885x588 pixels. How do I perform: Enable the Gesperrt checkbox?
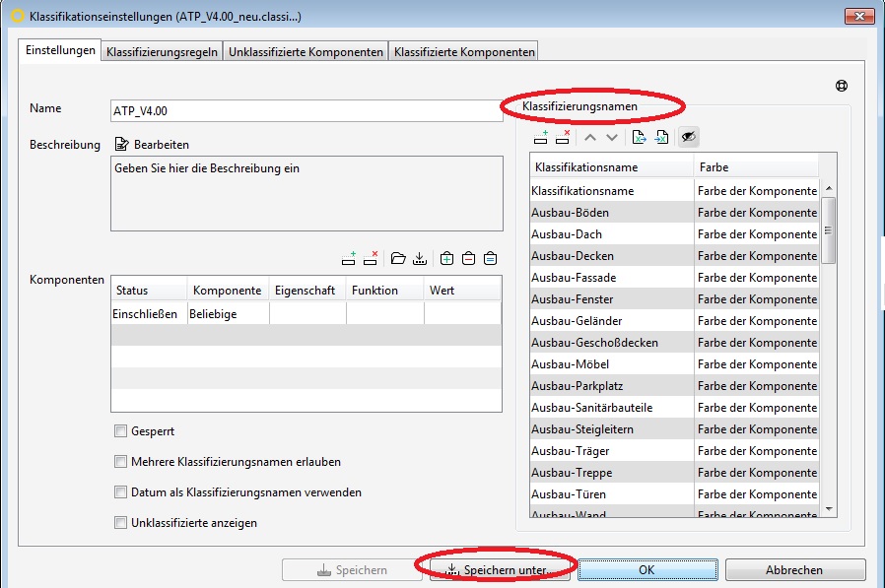(121, 431)
